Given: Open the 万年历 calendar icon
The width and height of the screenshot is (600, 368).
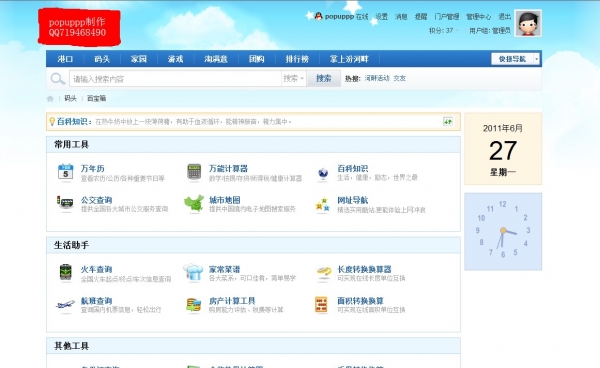Looking at the screenshot, I should [65, 172].
